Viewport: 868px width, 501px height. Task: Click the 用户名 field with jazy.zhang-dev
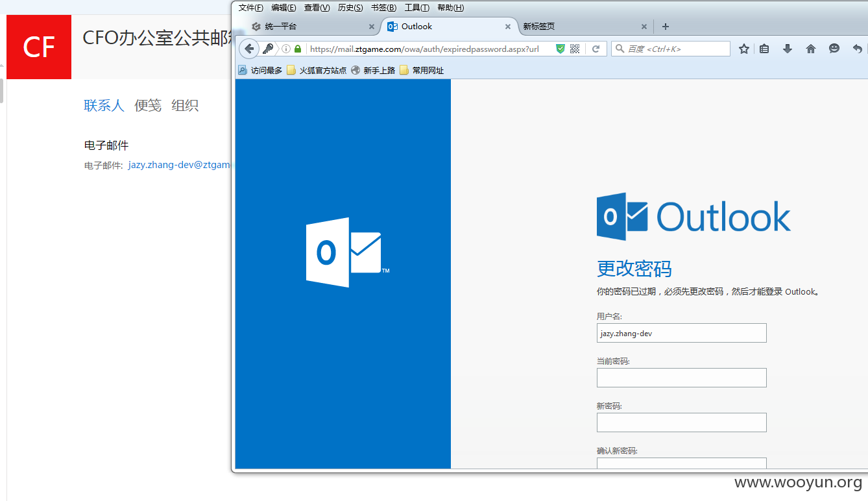click(x=681, y=333)
